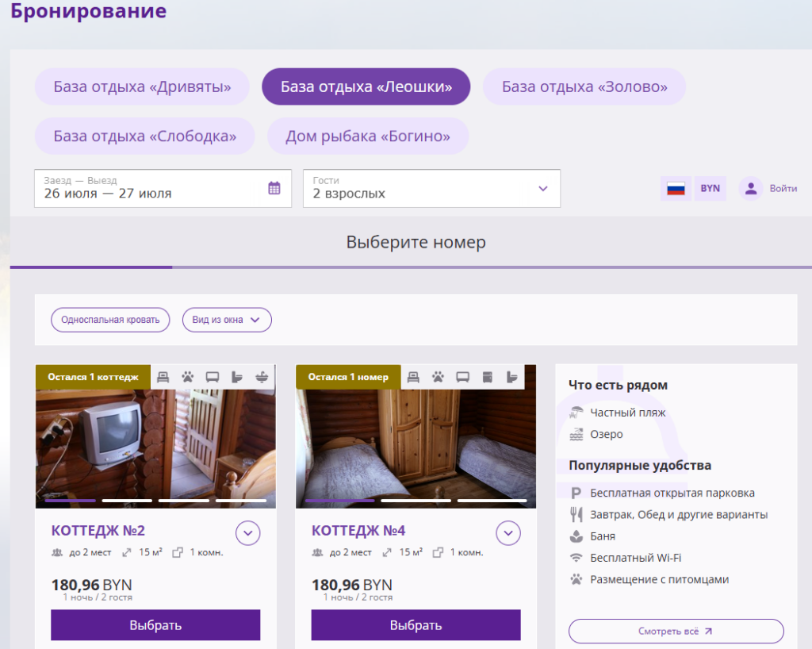
Task: Click the paw pets icon on Коттедж №2
Action: [187, 377]
